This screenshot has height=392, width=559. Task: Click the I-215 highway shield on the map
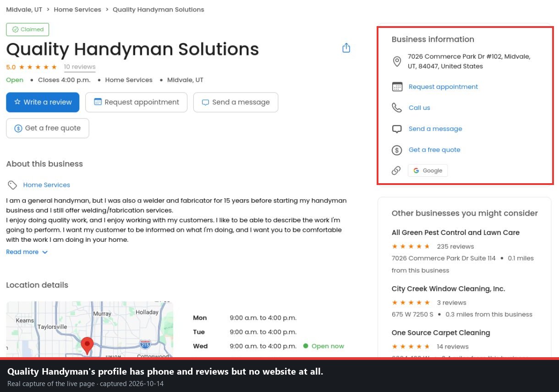[x=145, y=343]
